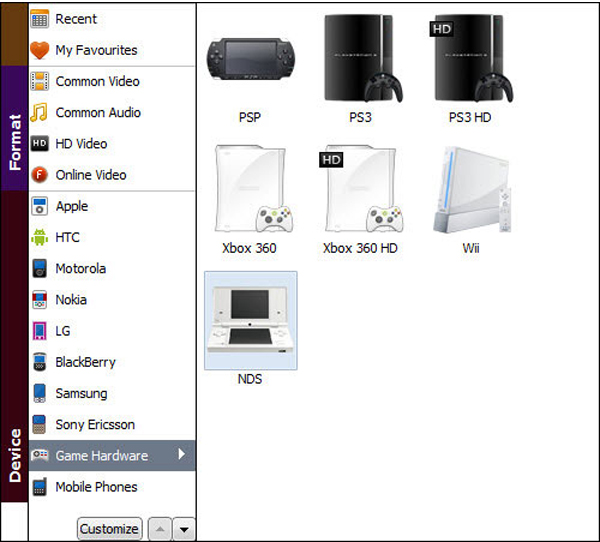This screenshot has height=542, width=600.
Task: Choose the Common Audio category
Action: [x=98, y=112]
